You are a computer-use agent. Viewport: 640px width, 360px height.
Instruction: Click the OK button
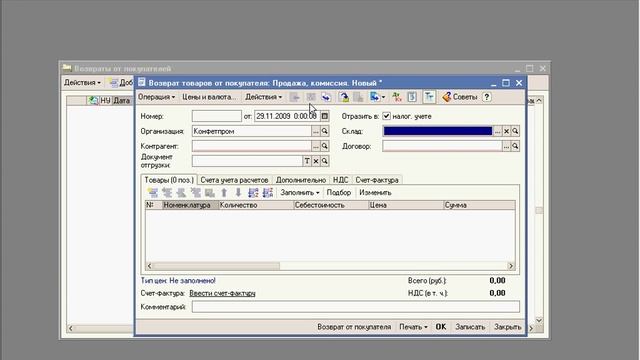click(441, 327)
